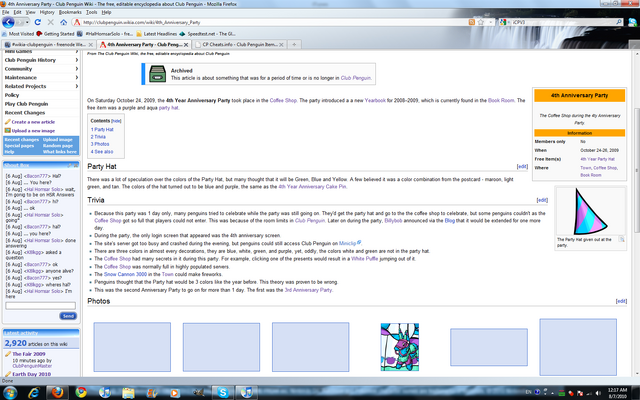Click the search magnifier icon
Screen dimensions: 640x400
click(619, 22)
